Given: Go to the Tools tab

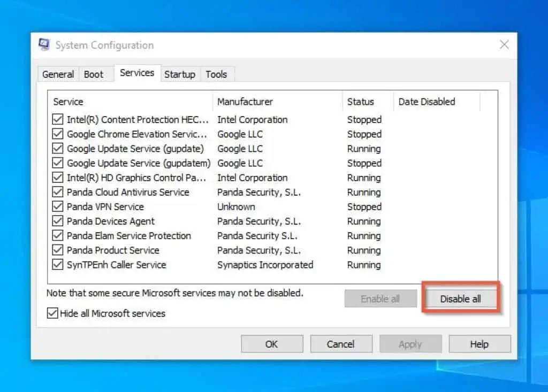Looking at the screenshot, I should tap(216, 74).
